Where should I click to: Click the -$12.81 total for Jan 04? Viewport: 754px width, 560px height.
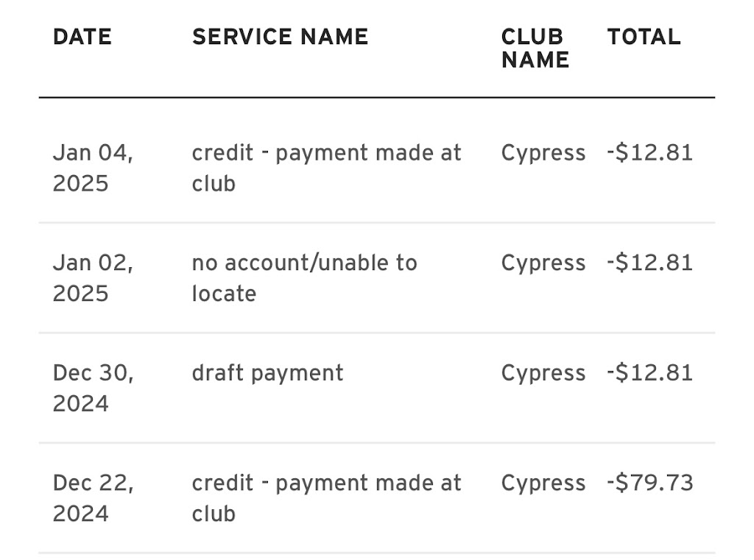click(x=649, y=153)
